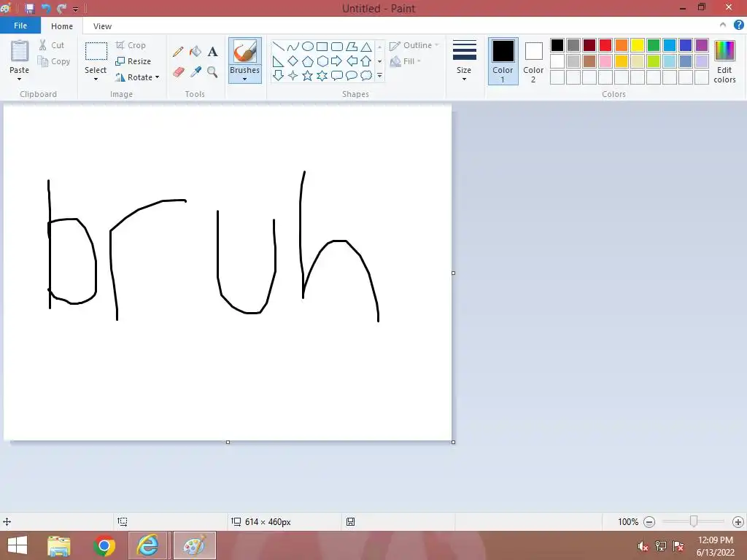The image size is (747, 560).
Task: Open the Brushes dropdown
Action: 245,61
